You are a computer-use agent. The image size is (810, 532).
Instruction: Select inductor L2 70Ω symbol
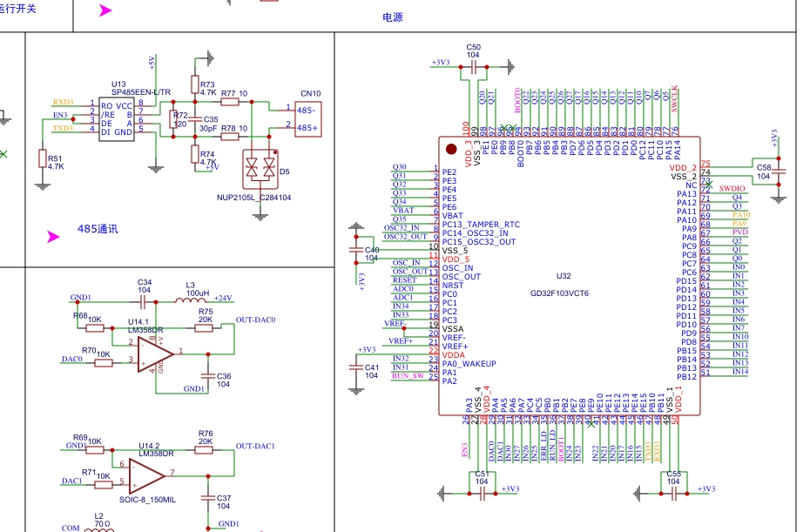(98, 529)
